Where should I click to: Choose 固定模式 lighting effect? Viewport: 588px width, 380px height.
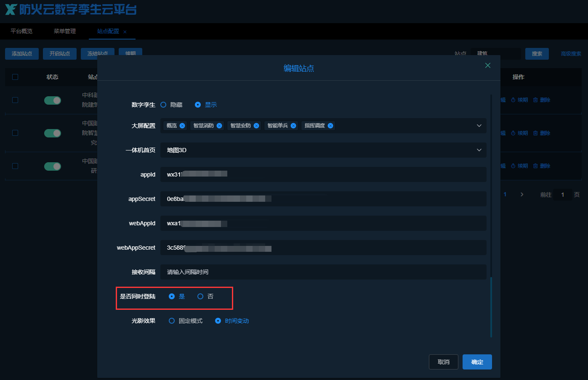click(186, 321)
